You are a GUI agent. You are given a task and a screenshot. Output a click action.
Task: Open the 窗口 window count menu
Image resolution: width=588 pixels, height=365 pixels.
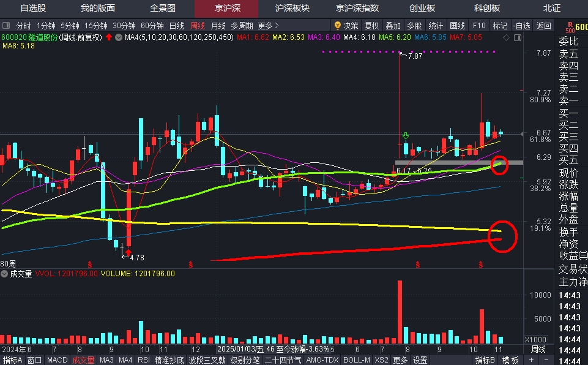point(34,360)
